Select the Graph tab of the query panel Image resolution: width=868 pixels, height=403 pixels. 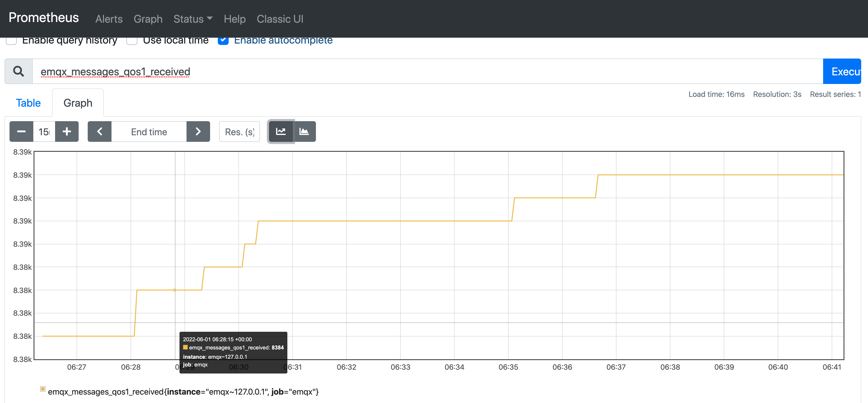click(78, 103)
